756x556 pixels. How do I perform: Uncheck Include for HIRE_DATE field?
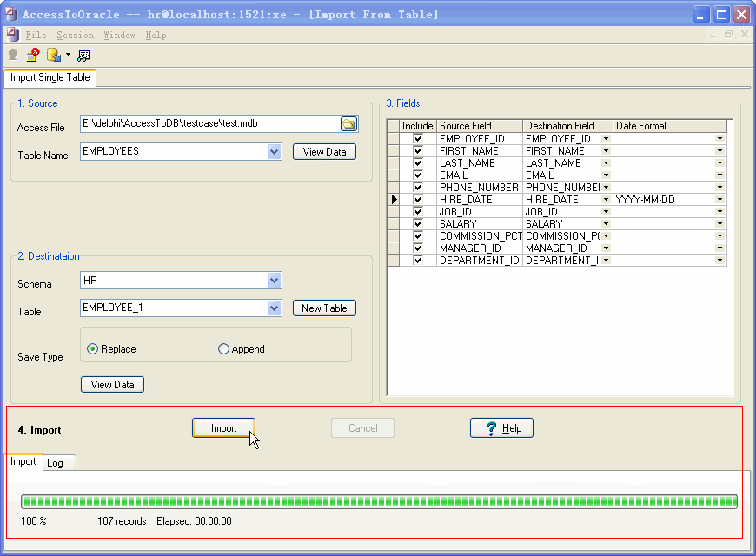[x=418, y=199]
